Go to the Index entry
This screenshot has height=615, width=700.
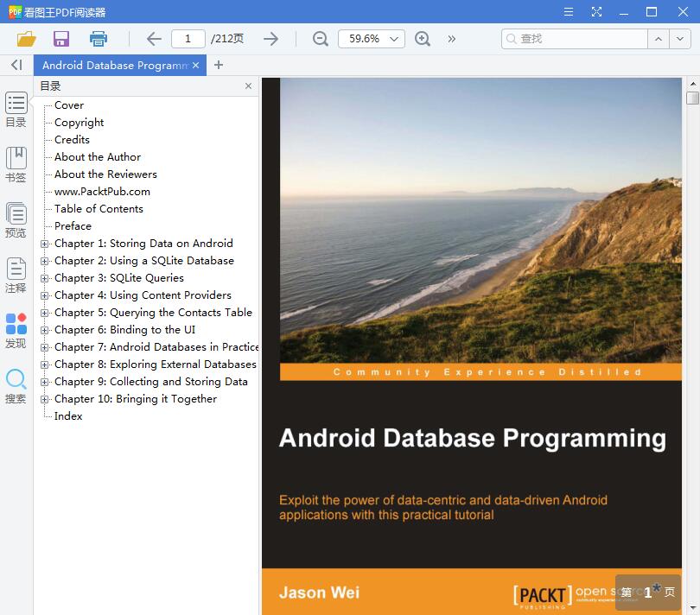point(68,416)
